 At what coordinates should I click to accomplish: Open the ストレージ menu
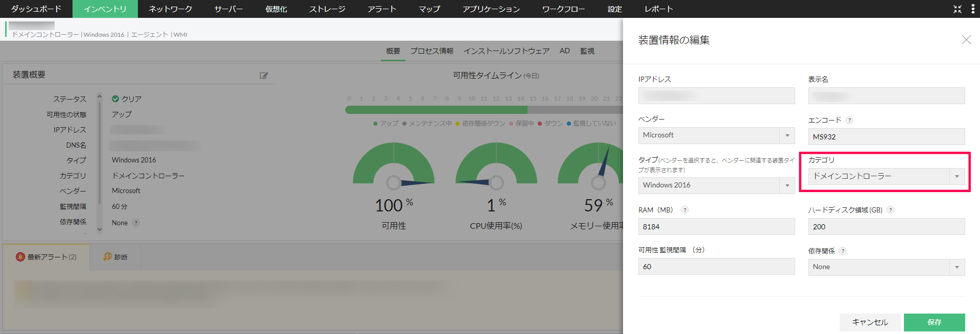point(327,9)
